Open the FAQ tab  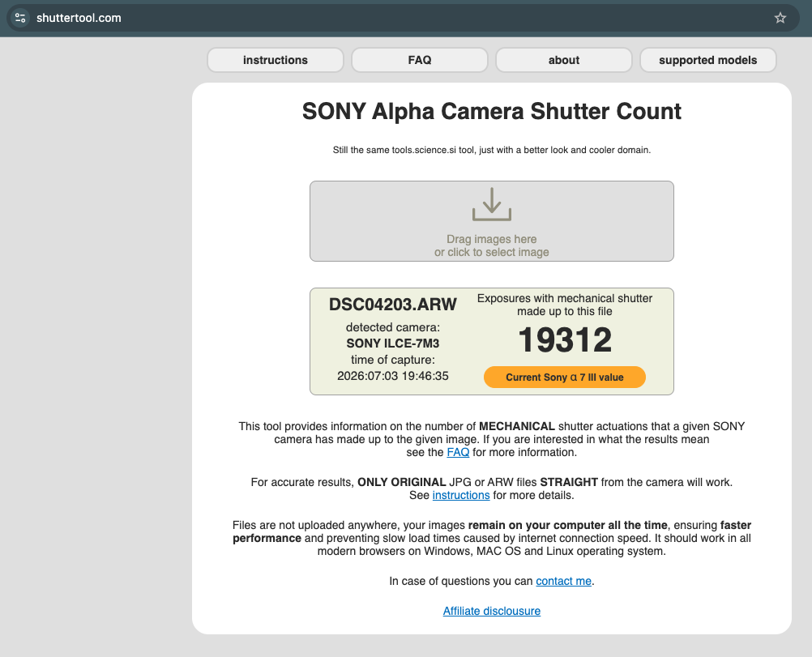tap(420, 60)
